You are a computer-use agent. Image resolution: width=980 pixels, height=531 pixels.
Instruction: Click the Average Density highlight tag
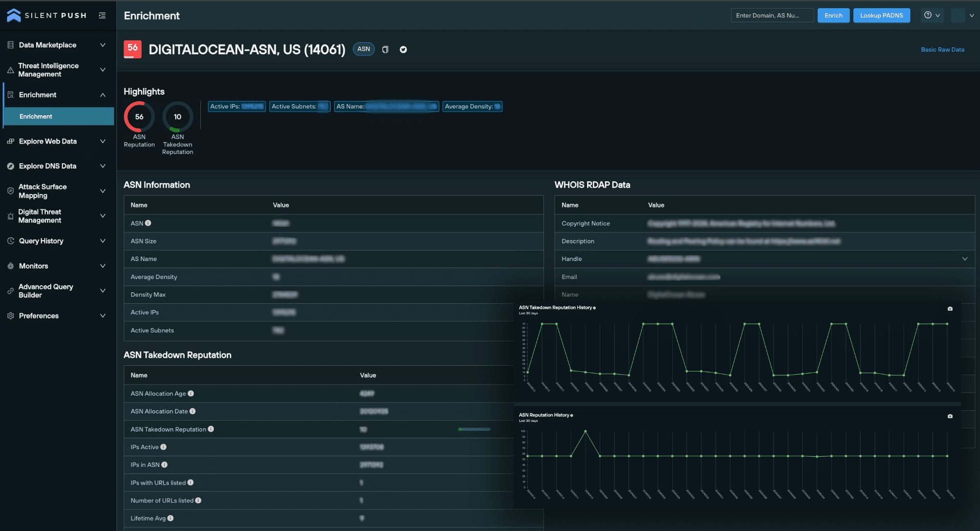(472, 107)
